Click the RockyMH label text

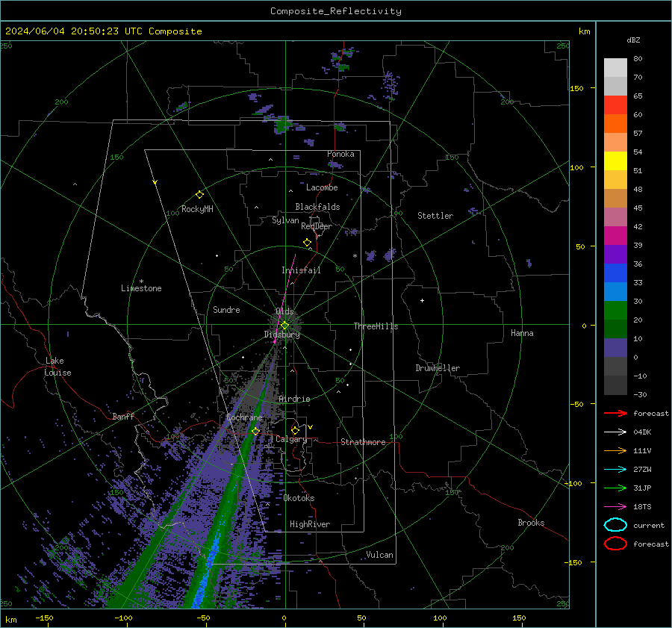(197, 209)
